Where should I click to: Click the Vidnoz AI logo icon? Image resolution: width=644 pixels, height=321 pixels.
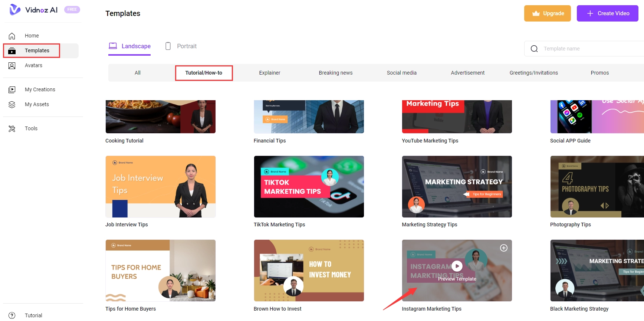15,10
